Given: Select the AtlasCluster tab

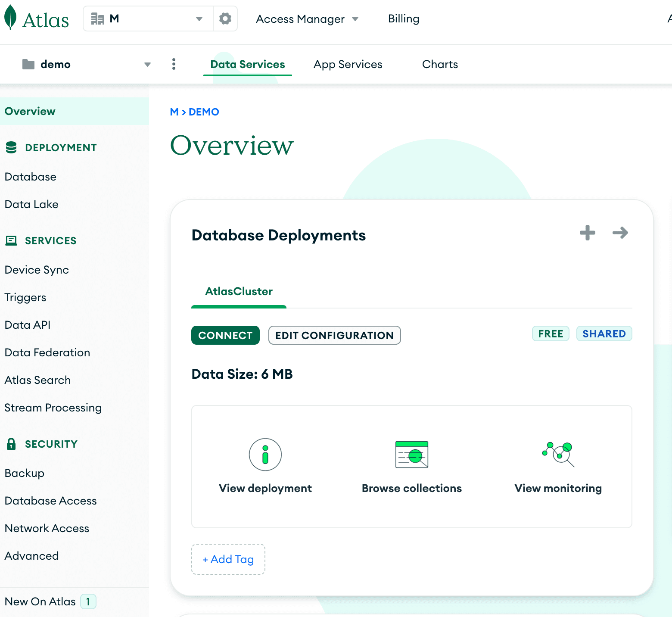Looking at the screenshot, I should point(239,292).
